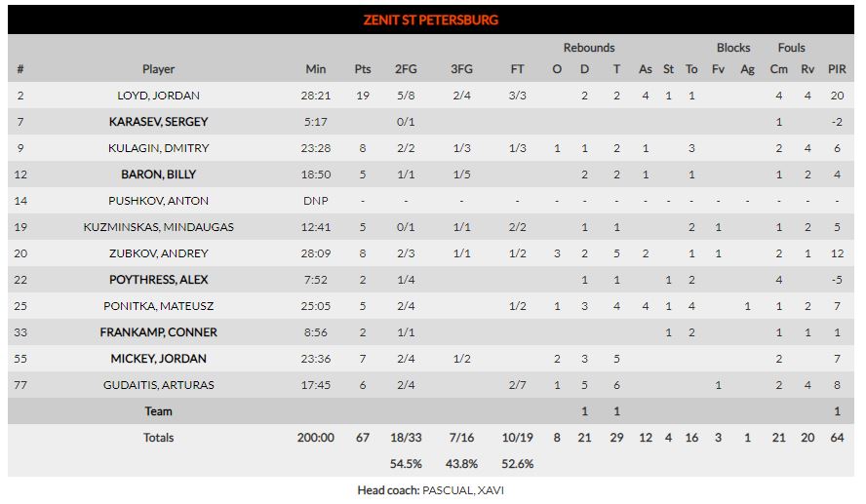Click Ponitka, Mateusz in the roster
This screenshot has width=866, height=504.
[158, 306]
